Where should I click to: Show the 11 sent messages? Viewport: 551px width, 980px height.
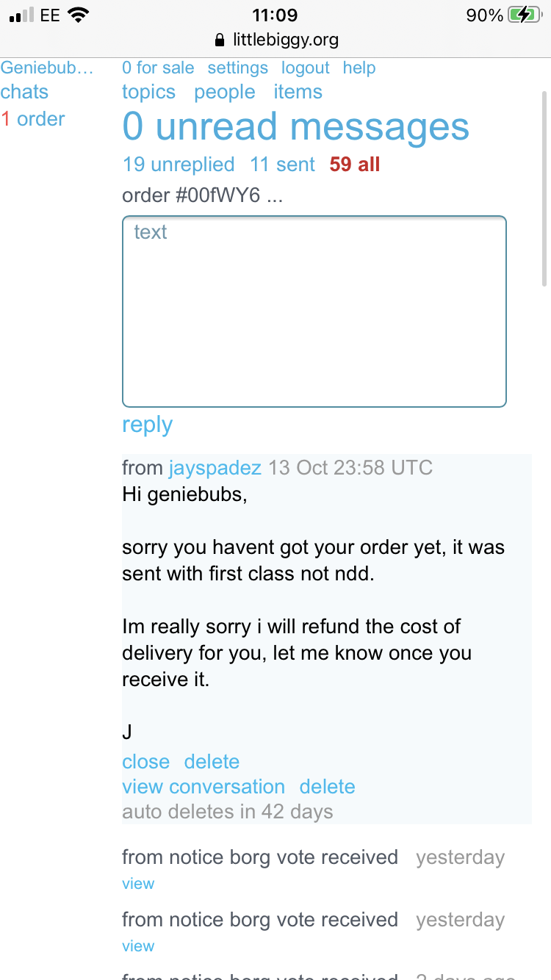click(282, 165)
